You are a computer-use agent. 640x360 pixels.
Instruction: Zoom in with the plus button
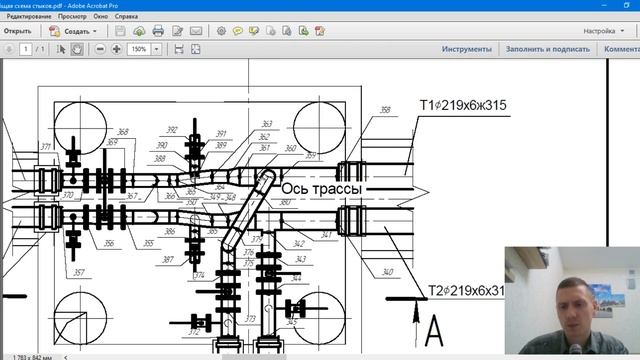(116, 49)
